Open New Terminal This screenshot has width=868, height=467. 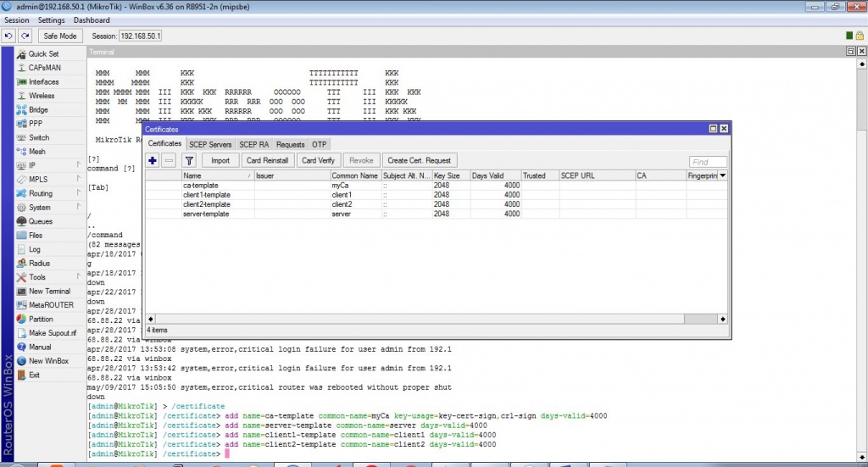pos(49,291)
